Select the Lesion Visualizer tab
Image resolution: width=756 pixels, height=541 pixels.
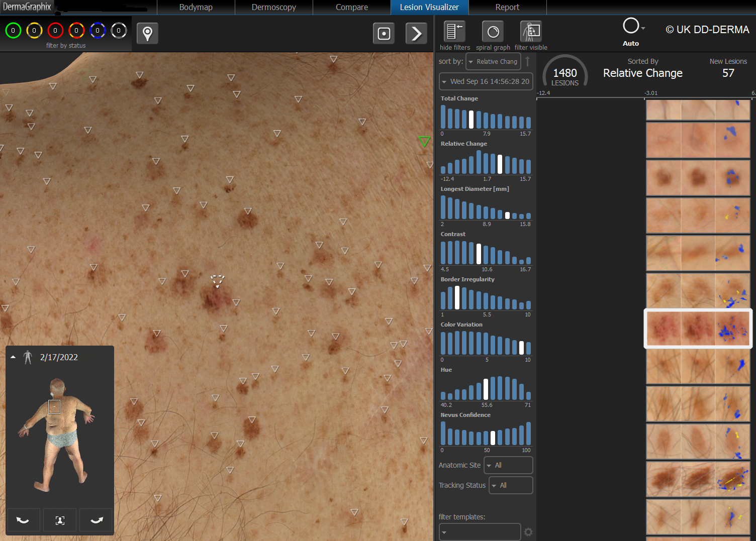pos(430,8)
